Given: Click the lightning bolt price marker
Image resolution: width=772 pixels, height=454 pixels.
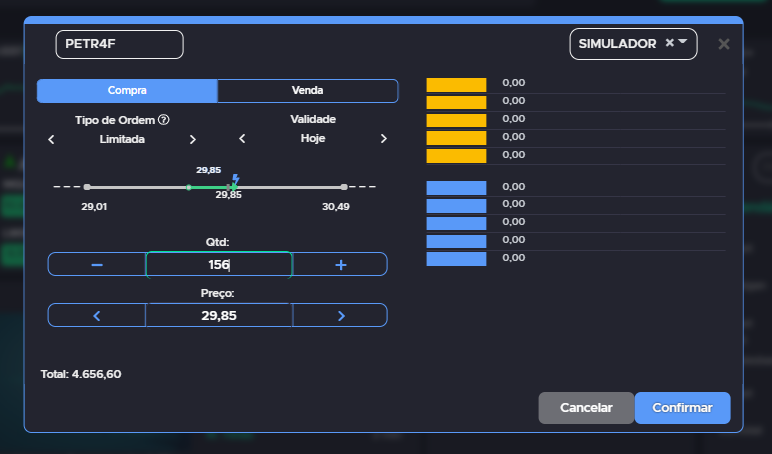Looking at the screenshot, I should point(235,179).
